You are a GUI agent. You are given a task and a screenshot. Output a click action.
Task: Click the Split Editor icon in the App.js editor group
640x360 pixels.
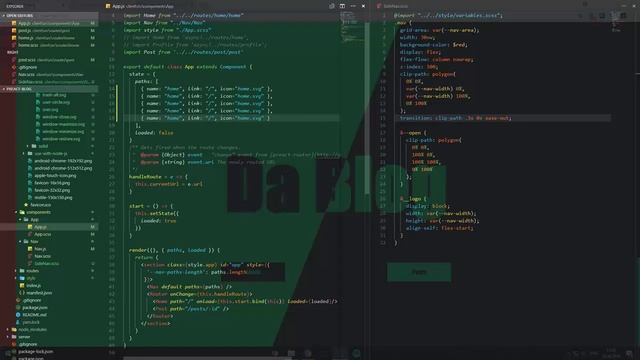pyautogui.click(x=342, y=6)
